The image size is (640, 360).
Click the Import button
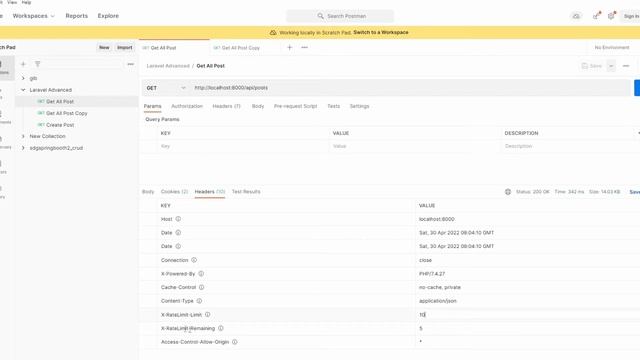tap(124, 47)
